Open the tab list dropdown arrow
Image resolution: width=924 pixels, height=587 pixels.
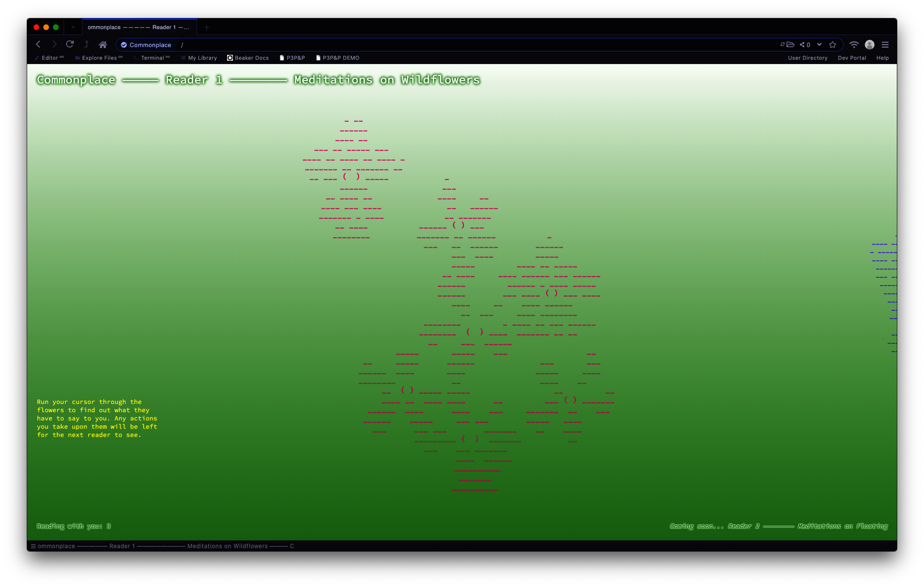pos(73,28)
